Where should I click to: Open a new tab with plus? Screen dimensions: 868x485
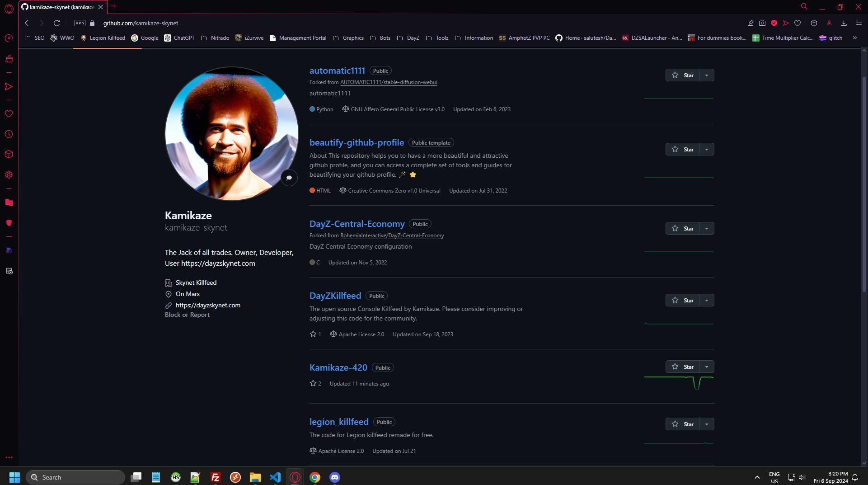(114, 6)
